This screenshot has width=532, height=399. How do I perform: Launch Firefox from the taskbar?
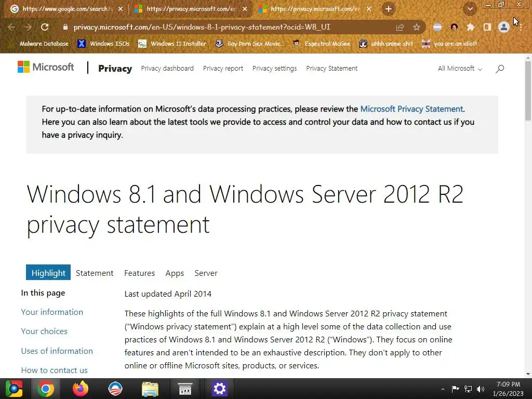(81, 389)
